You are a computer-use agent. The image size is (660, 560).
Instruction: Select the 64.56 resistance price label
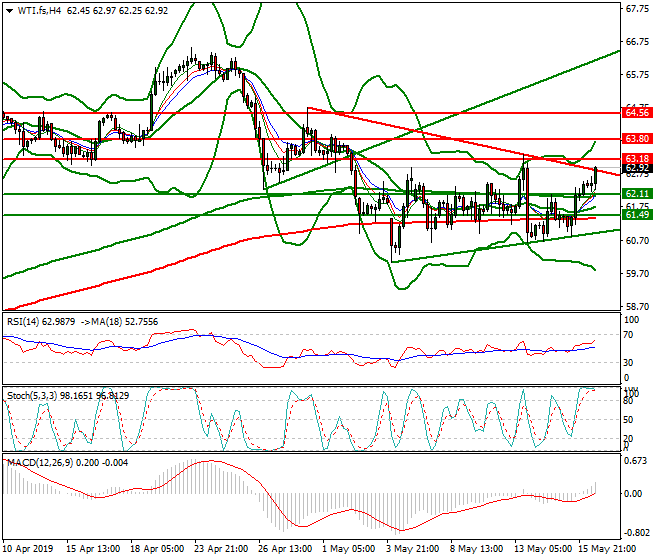tap(637, 113)
